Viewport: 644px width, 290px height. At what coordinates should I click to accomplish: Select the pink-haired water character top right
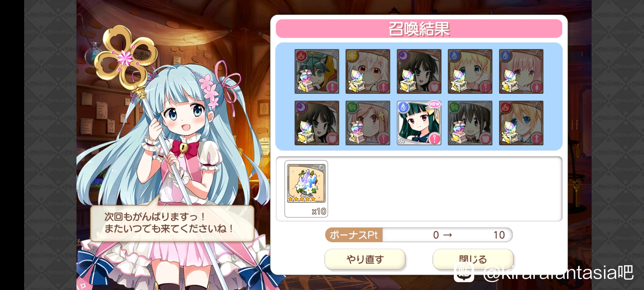coord(521,72)
